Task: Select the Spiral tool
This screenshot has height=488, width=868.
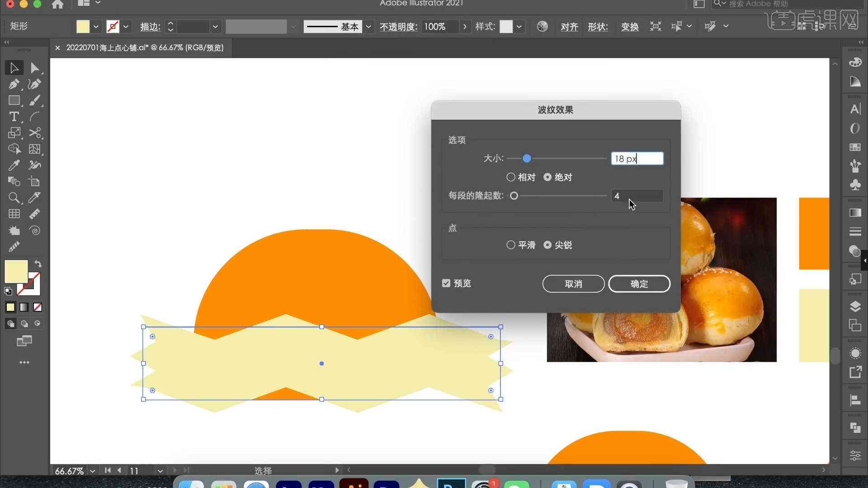Action: pyautogui.click(x=35, y=230)
